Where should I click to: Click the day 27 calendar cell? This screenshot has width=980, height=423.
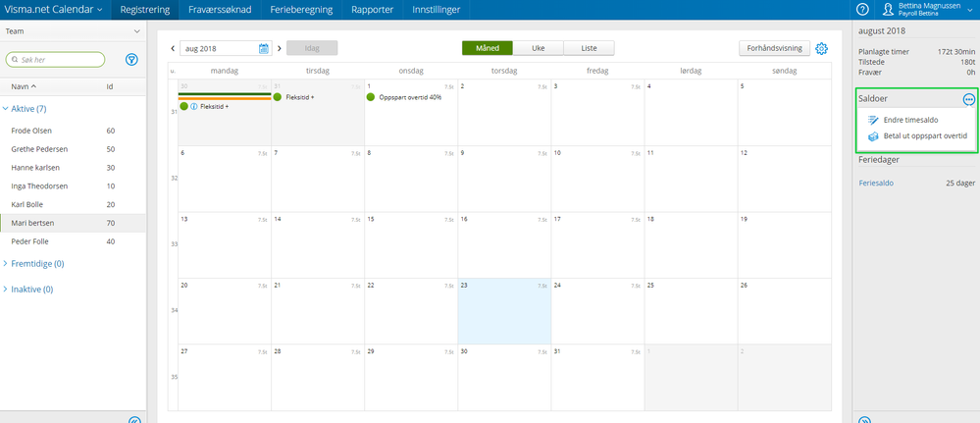(x=225, y=377)
